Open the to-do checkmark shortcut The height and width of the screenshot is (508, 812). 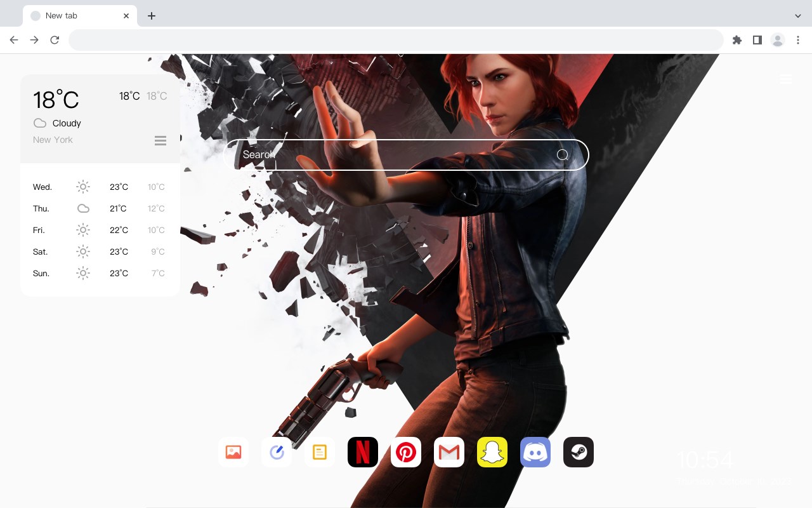pos(277,452)
